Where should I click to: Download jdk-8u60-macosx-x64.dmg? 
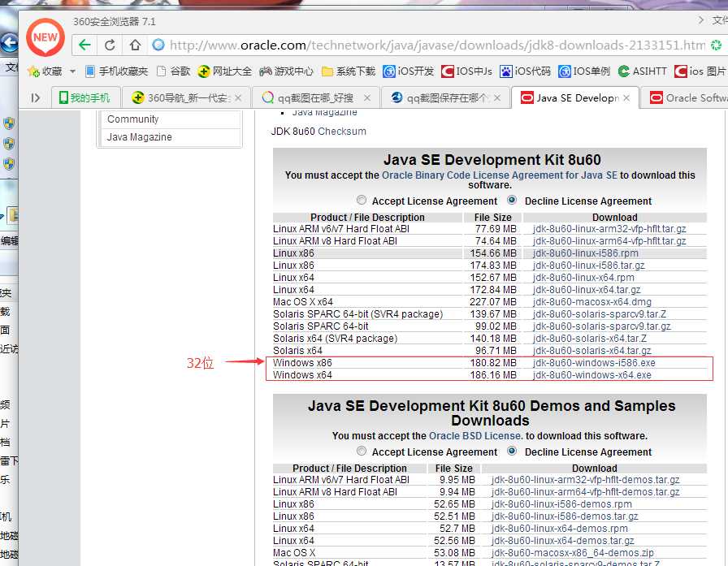click(x=592, y=302)
